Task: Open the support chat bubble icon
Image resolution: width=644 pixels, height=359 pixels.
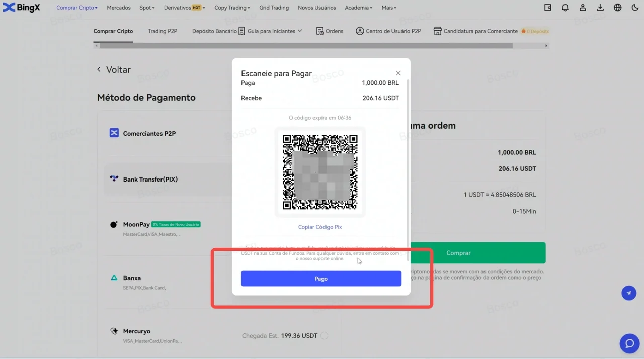Action: coord(629,343)
